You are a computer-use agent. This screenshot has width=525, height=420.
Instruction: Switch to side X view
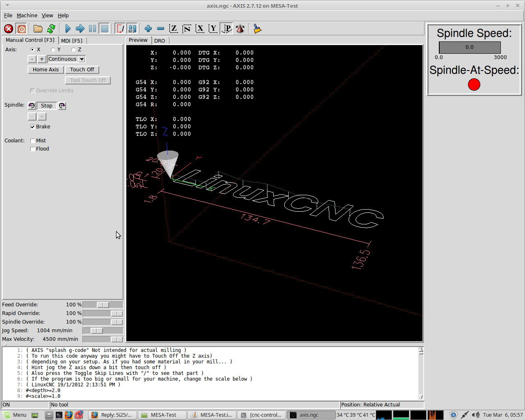[200, 29]
